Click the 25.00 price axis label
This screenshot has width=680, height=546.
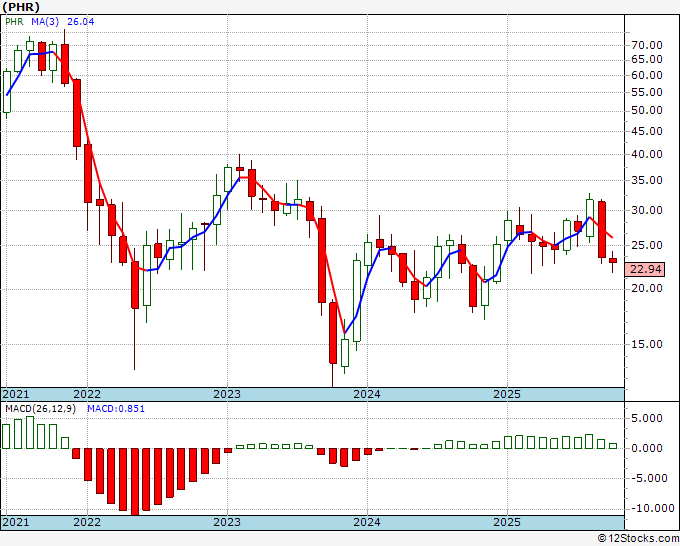[647, 245]
